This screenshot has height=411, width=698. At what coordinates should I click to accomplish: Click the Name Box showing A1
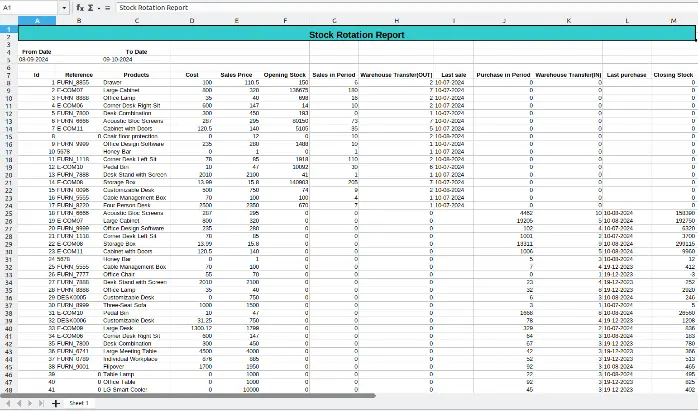point(30,6)
